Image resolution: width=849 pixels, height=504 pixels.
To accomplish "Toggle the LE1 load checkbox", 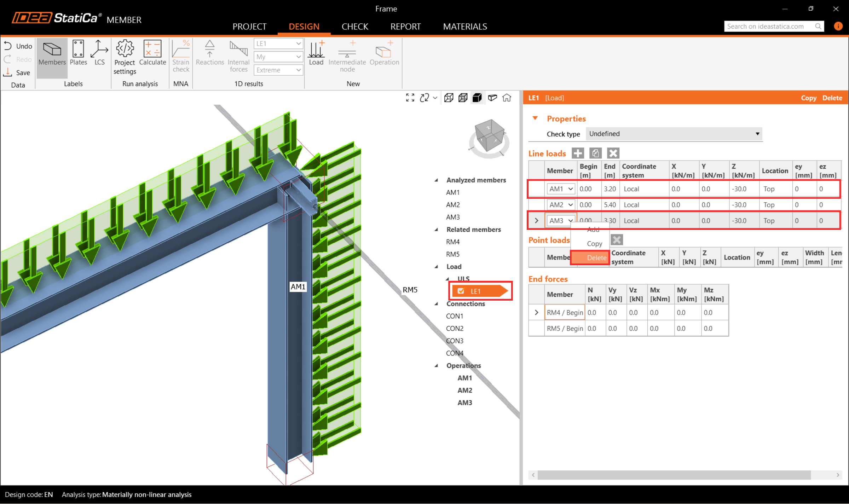I will coord(461,291).
